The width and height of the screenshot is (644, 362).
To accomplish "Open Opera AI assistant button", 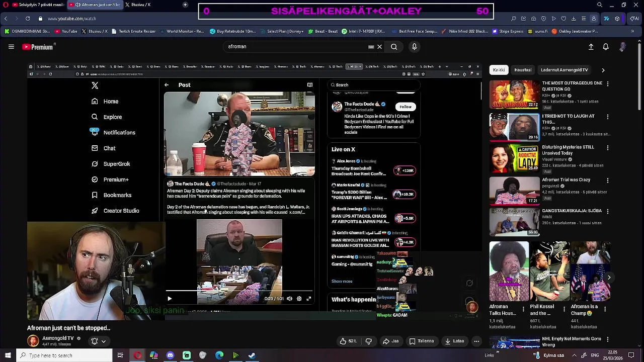I will click(633, 19).
